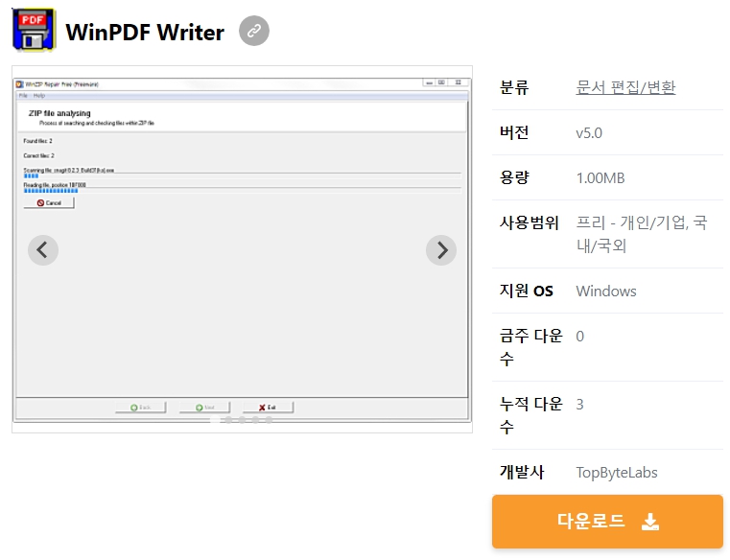Image resolution: width=730 pixels, height=560 pixels.
Task: Click the WinPDF Writer title heading
Action: 145,32
